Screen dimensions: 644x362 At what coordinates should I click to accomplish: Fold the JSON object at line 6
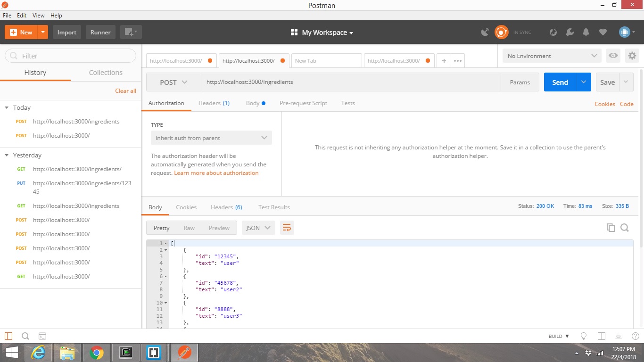(x=165, y=276)
